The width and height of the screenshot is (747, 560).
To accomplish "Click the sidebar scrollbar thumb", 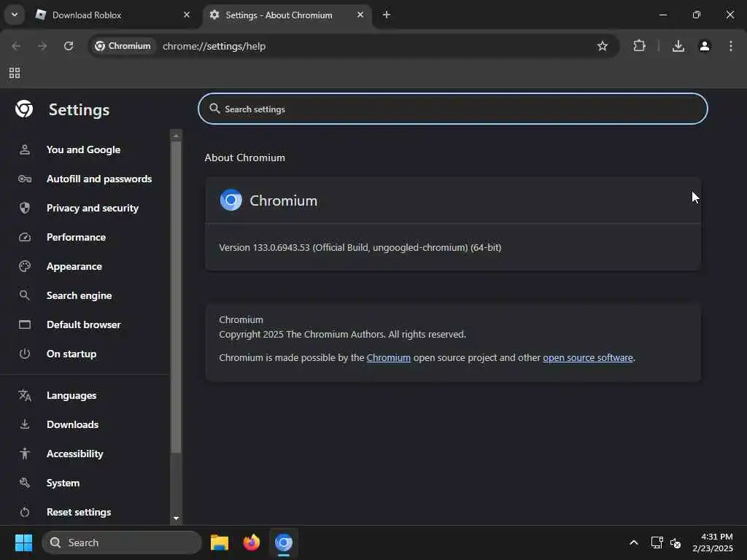I will (x=177, y=297).
